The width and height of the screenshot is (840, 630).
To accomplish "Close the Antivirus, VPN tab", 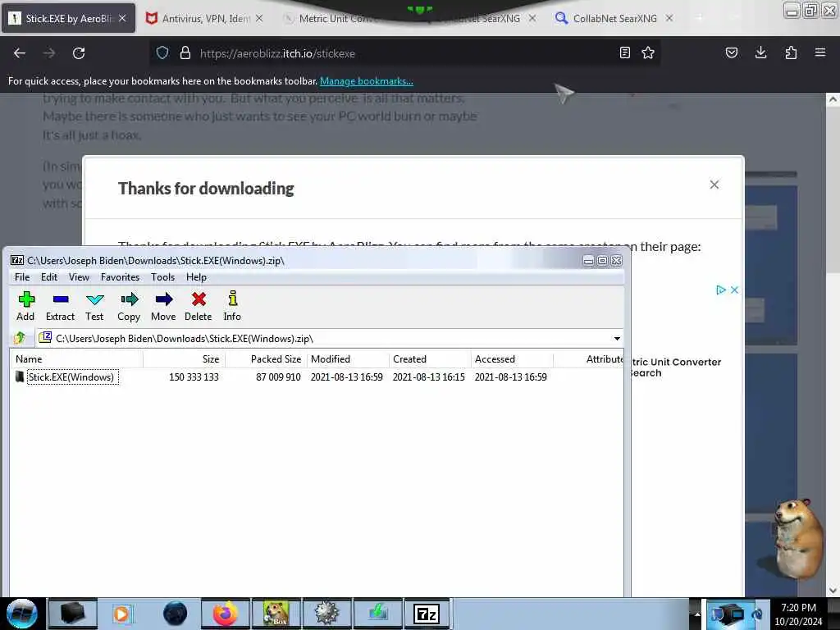I will (x=259, y=18).
